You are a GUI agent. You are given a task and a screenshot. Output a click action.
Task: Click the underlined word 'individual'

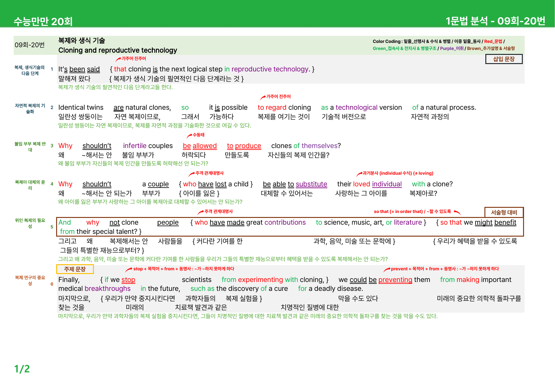[387, 184]
